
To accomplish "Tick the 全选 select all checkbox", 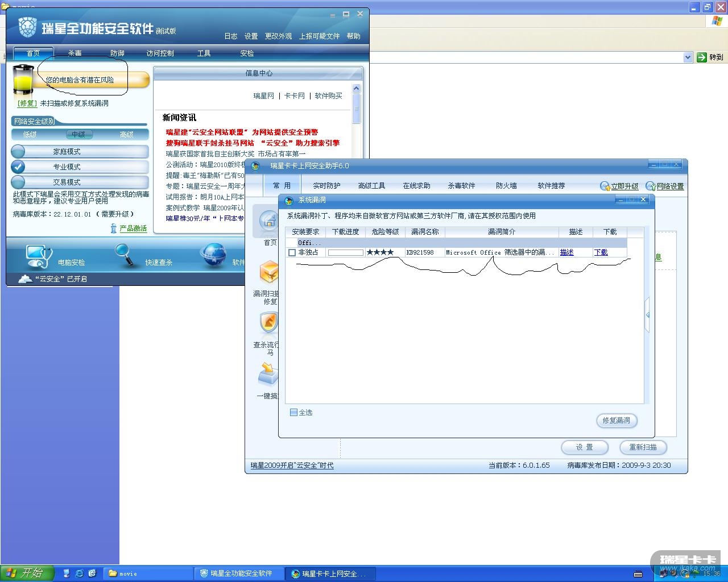I will pyautogui.click(x=293, y=413).
